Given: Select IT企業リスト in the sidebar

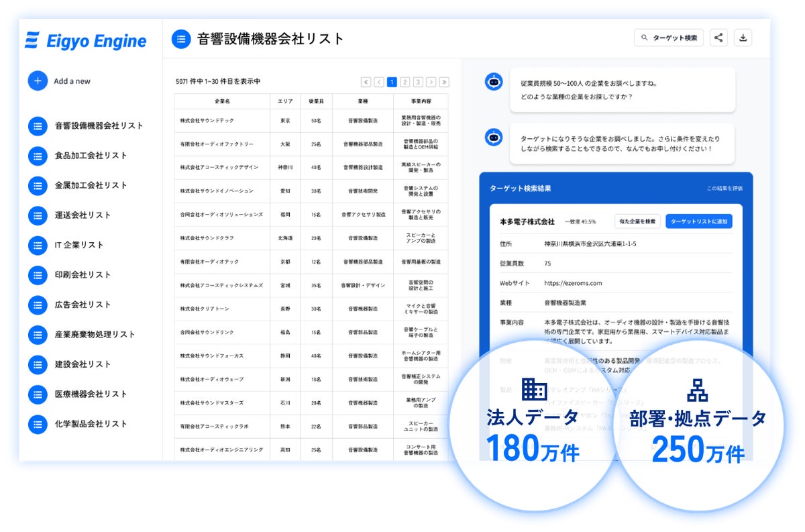Looking at the screenshot, I should 79,245.
